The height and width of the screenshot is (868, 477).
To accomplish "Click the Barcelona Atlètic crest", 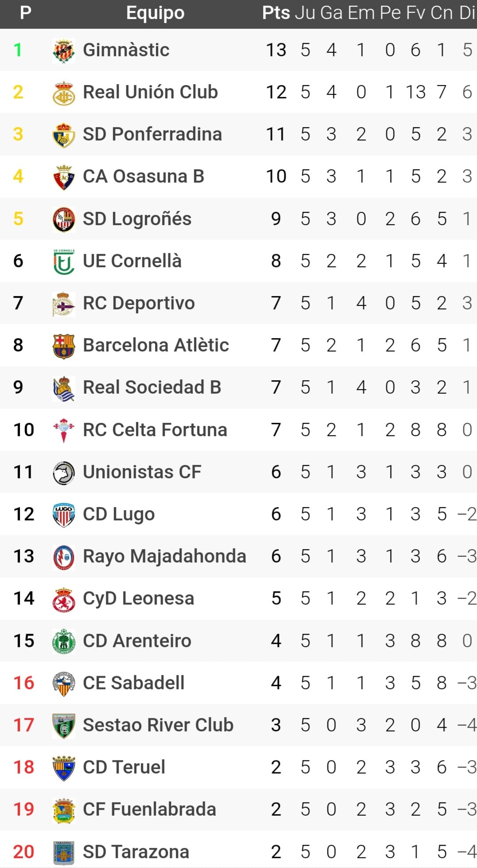I will (x=63, y=346).
